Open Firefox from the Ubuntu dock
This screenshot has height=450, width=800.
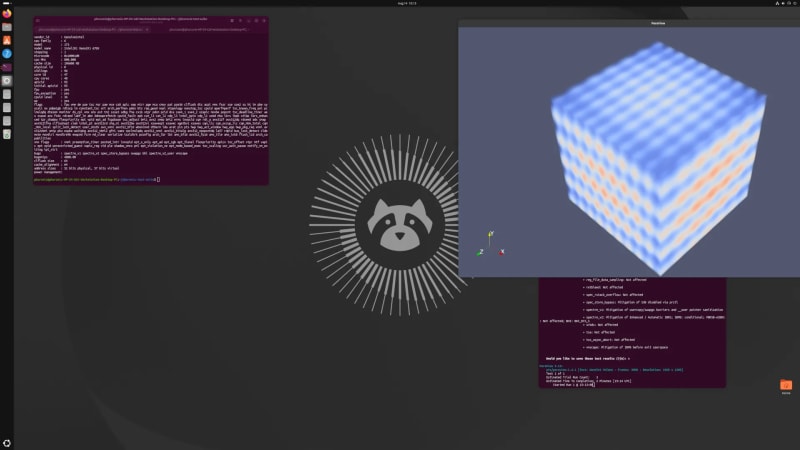[x=7, y=14]
